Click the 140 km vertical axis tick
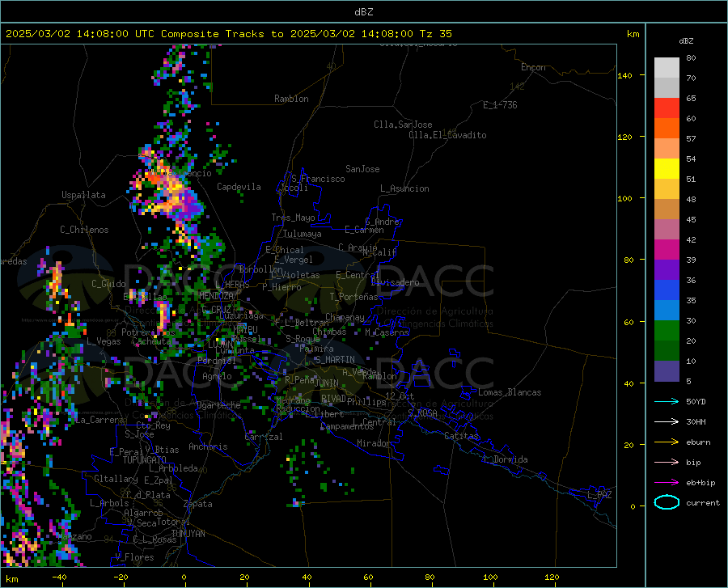The image size is (728, 588). pyautogui.click(x=624, y=75)
